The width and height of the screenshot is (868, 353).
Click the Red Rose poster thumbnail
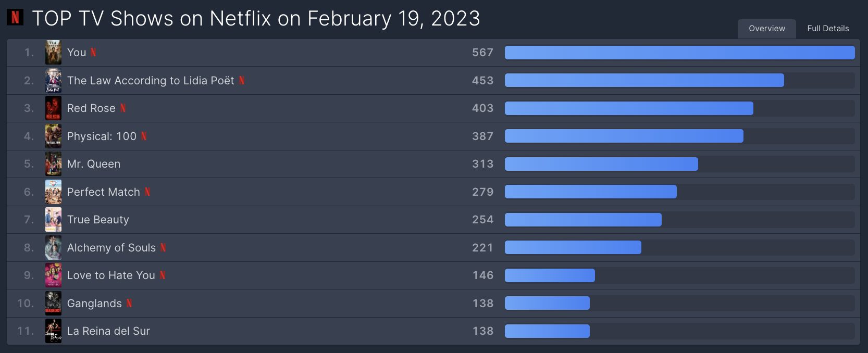click(53, 108)
